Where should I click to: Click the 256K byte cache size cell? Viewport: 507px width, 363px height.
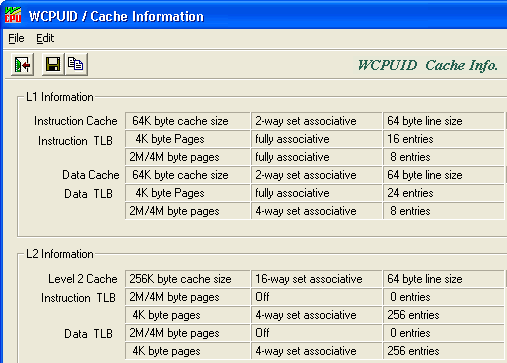click(188, 279)
